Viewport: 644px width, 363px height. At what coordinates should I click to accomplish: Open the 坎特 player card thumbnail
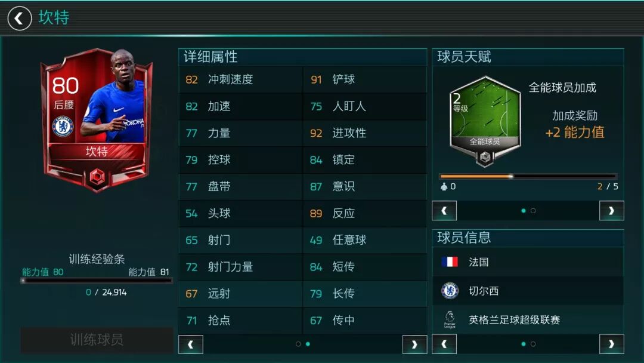pos(97,120)
